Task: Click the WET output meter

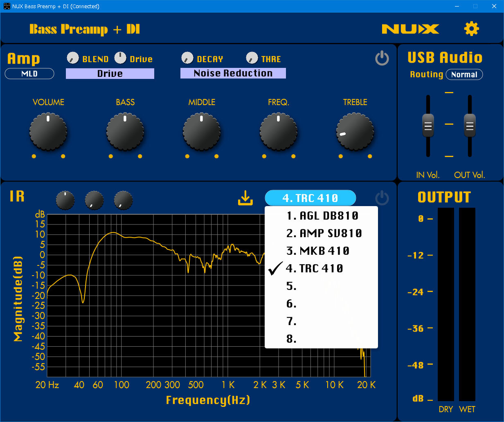Action: tap(467, 304)
